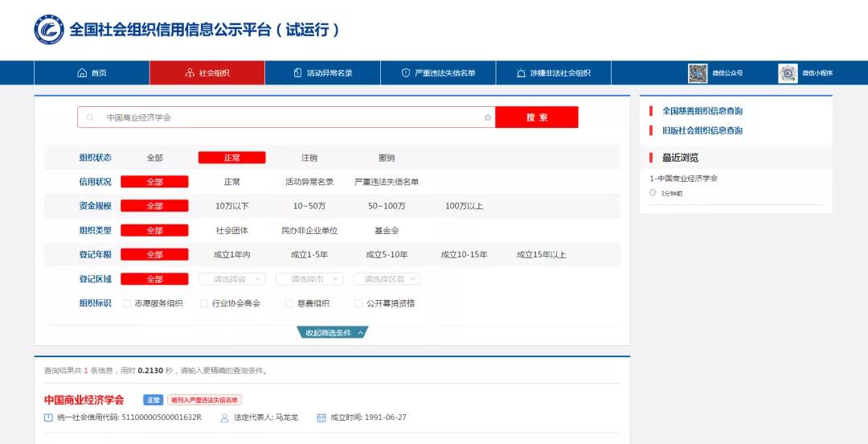Select 活动异常名录 under 信用状况 filter
The image size is (868, 444).
tap(309, 182)
